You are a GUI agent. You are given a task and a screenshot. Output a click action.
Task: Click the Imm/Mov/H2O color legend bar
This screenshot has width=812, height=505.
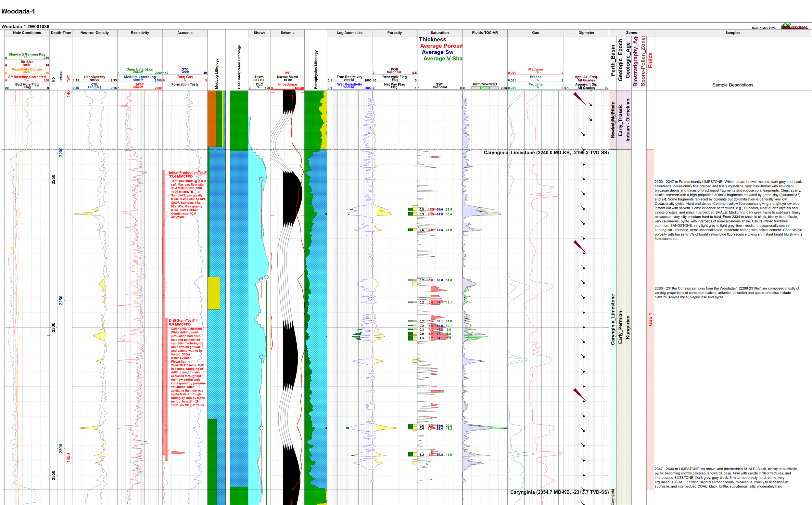(485, 88)
